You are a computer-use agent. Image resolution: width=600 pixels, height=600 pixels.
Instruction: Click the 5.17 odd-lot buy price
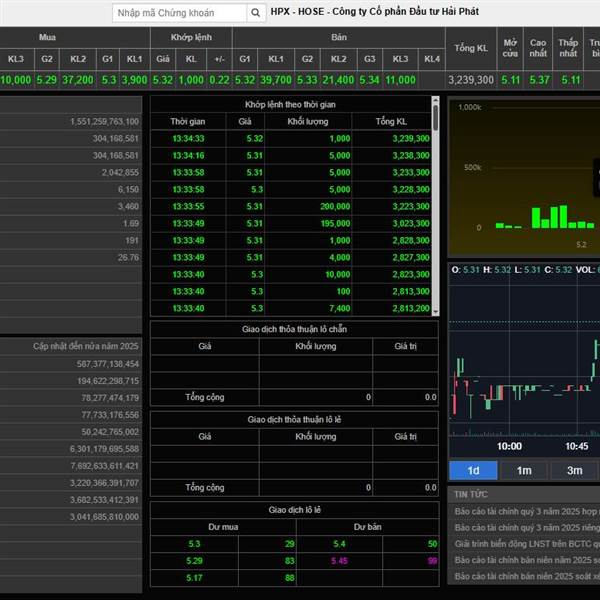click(x=194, y=577)
